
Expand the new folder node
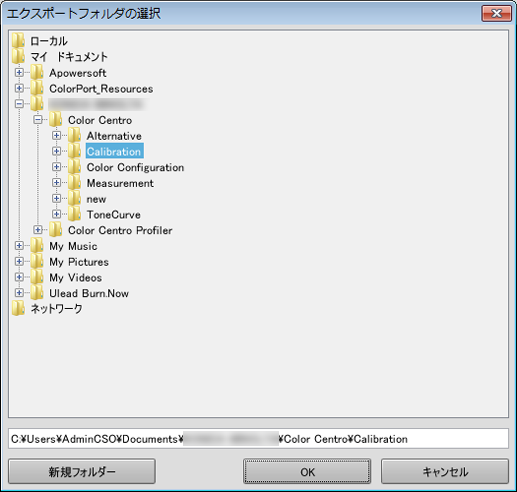(57, 198)
